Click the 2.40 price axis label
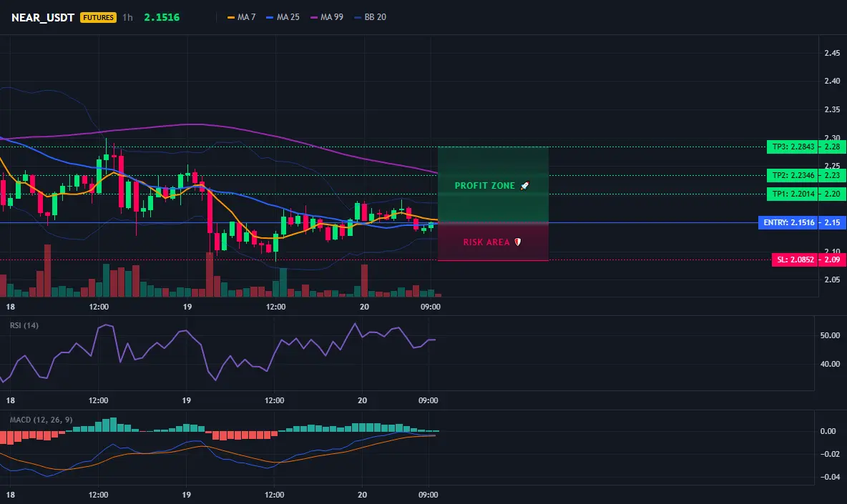The image size is (847, 504). click(x=832, y=81)
